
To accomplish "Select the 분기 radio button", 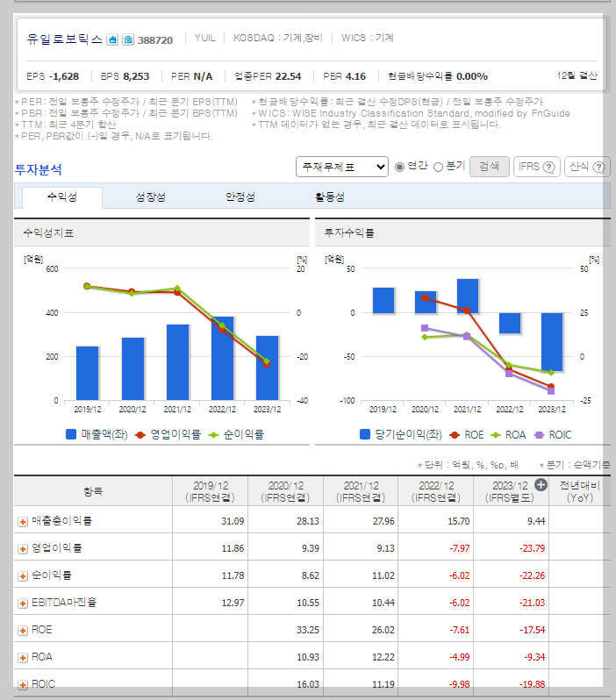I will [438, 167].
